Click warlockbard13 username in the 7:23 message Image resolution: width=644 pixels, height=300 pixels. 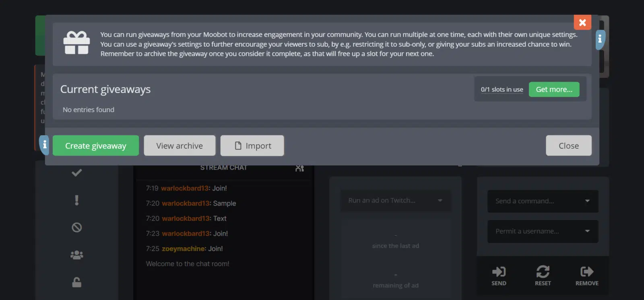pyautogui.click(x=186, y=234)
